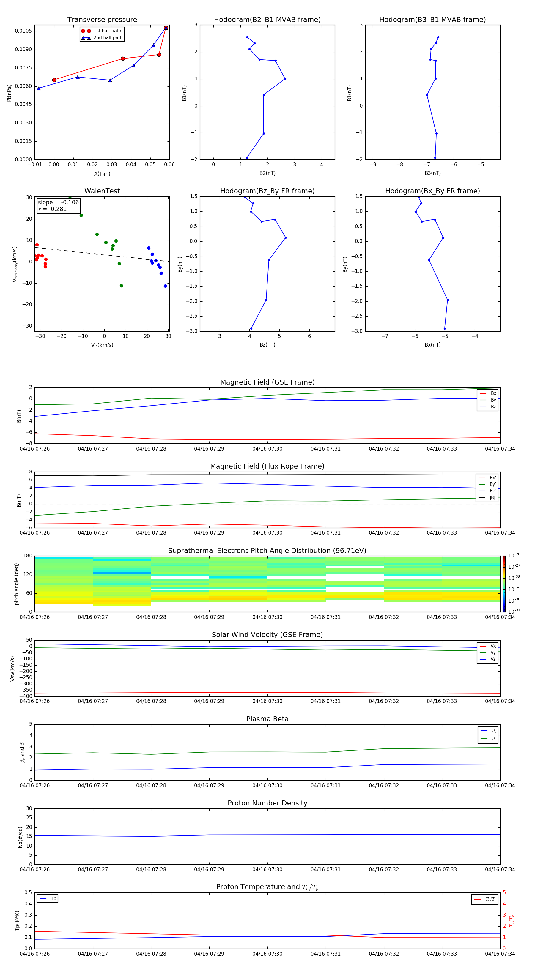
Task: Click the slope and r annotation box
Action: 58,206
